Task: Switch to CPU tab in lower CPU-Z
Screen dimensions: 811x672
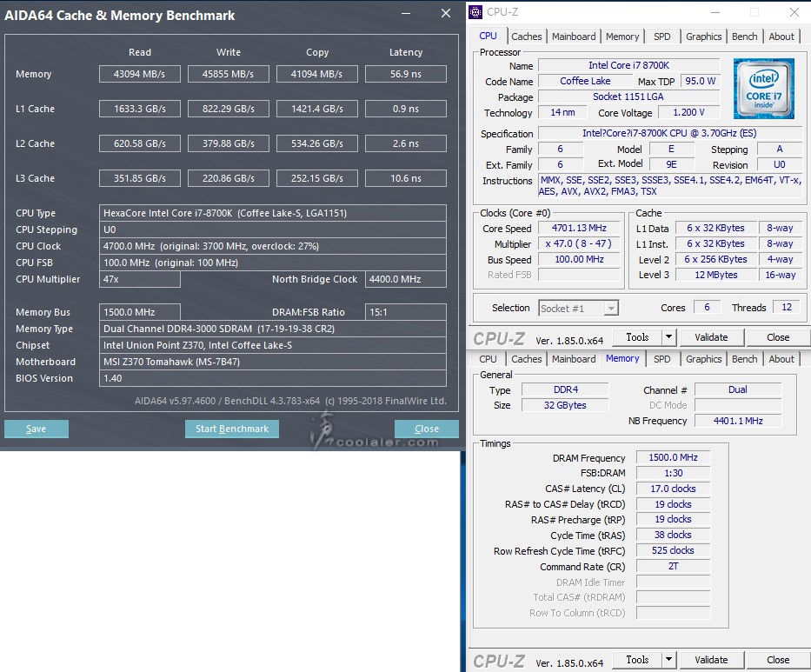Action: click(488, 359)
